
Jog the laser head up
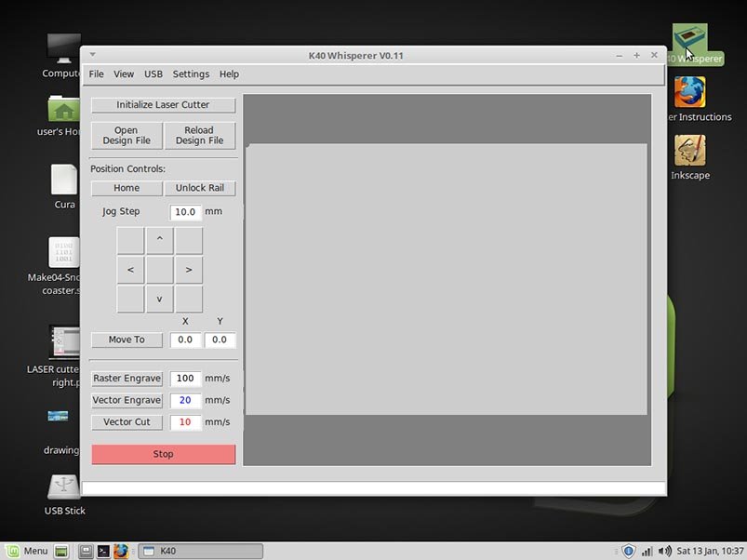pyautogui.click(x=159, y=240)
